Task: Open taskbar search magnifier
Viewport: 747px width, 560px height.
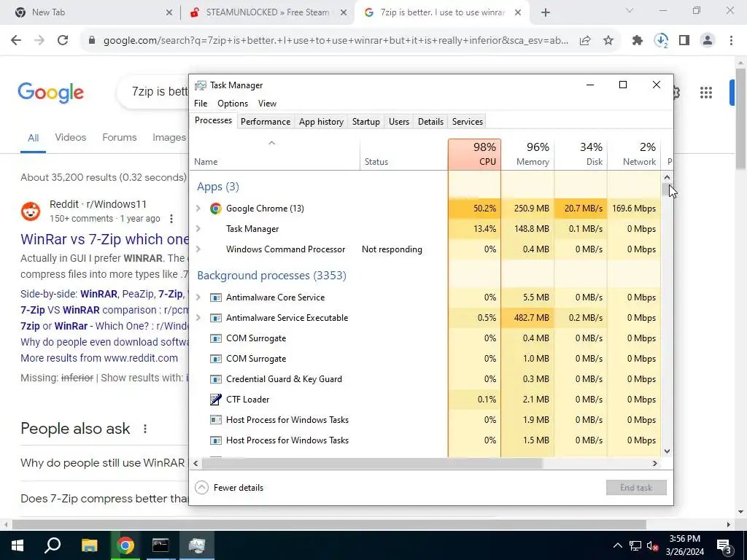Action: tap(53, 545)
